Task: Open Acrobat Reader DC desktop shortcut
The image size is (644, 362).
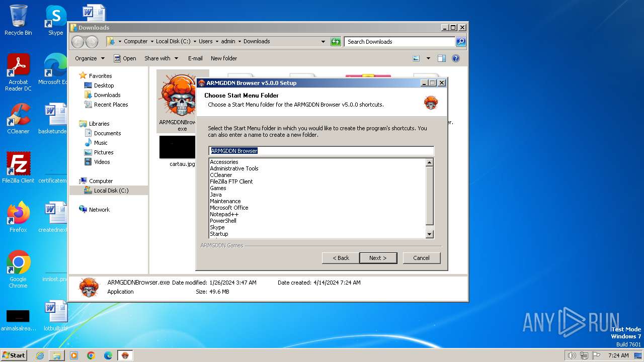Action: click(18, 72)
